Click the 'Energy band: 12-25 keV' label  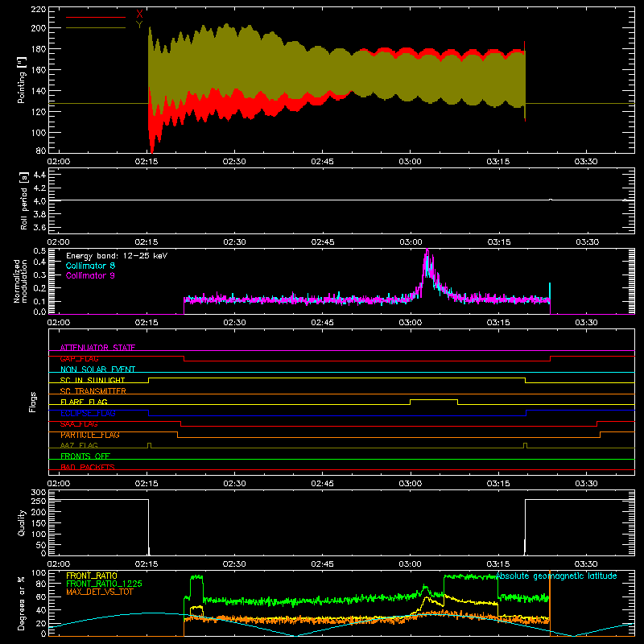(x=117, y=256)
